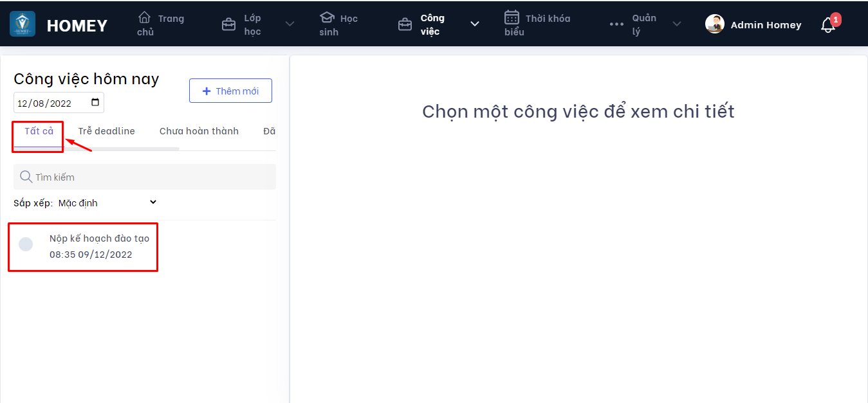Screen dimensions: 868x403
Task: Click the Quản lý ellipsis icon
Action: [616, 24]
